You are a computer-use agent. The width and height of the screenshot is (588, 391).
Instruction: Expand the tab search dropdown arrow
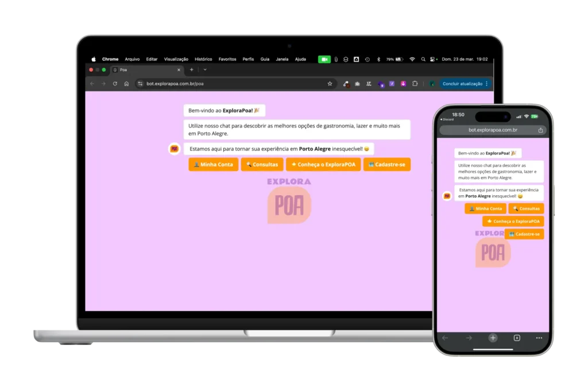click(x=205, y=69)
